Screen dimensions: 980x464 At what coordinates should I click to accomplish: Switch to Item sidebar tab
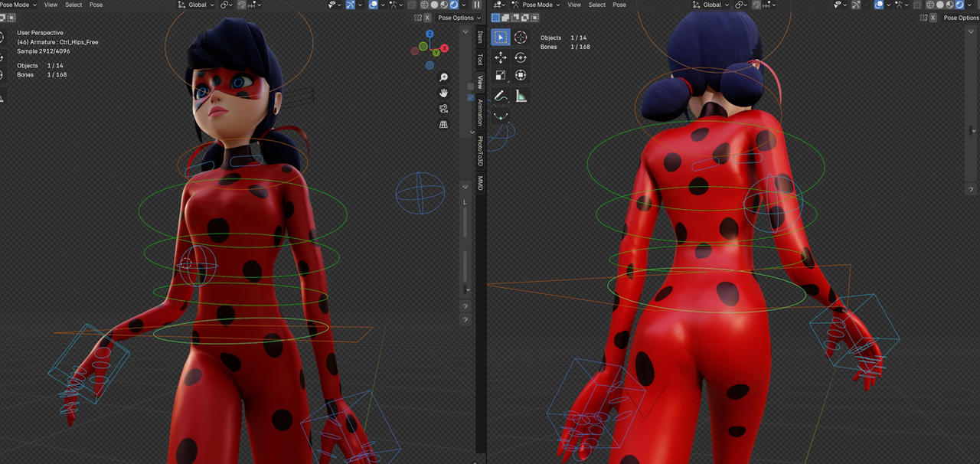pos(480,37)
